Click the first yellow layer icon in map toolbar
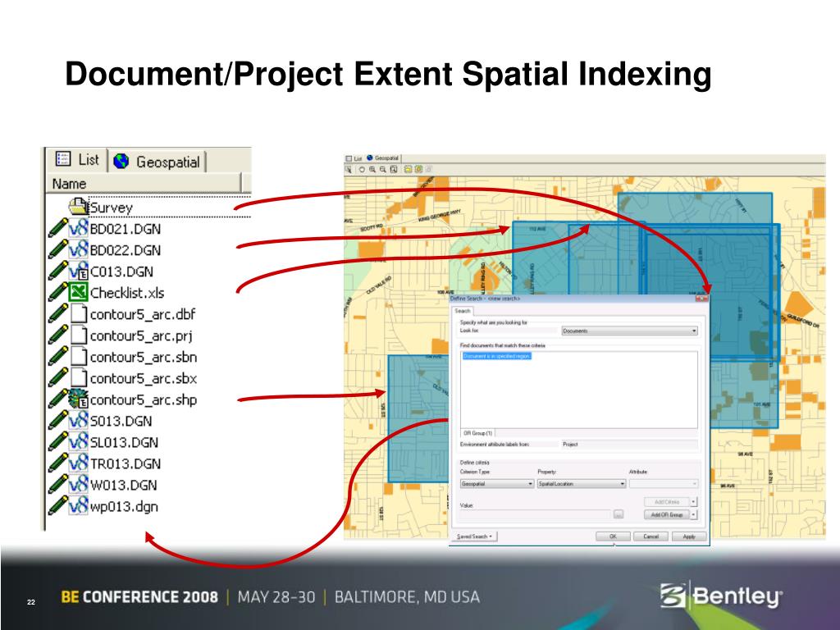840x630 pixels. pyautogui.click(x=408, y=169)
